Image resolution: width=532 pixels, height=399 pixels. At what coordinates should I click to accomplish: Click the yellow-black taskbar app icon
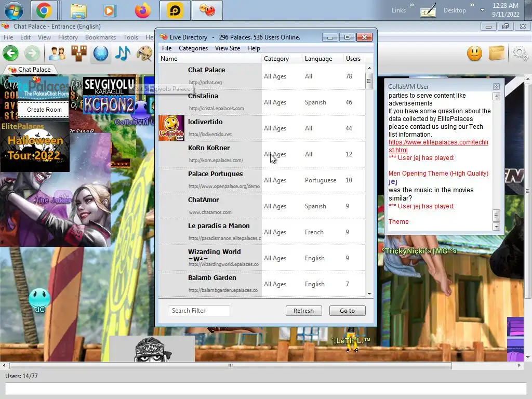(175, 10)
